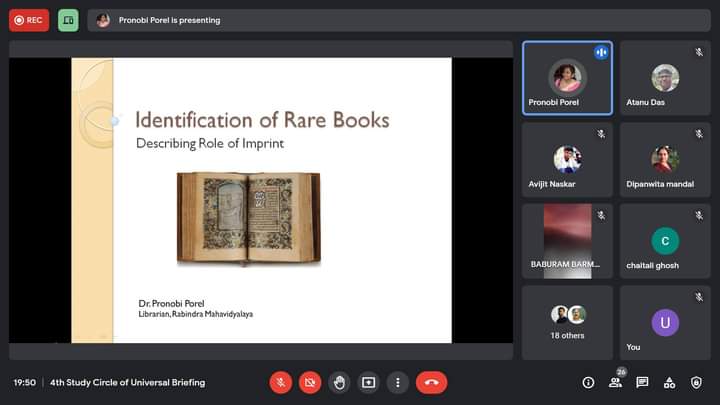
Task: Click the red REC recording indicator
Action: click(29, 20)
